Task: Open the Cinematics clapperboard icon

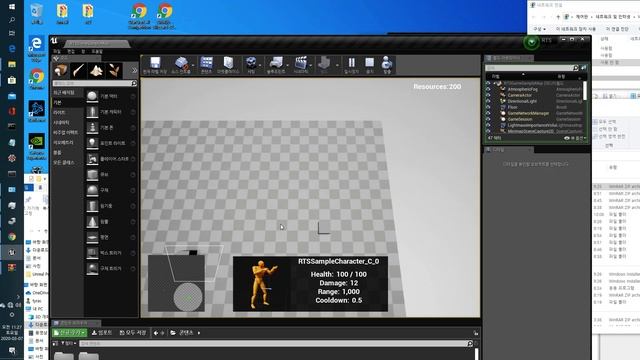Action: tap(301, 65)
